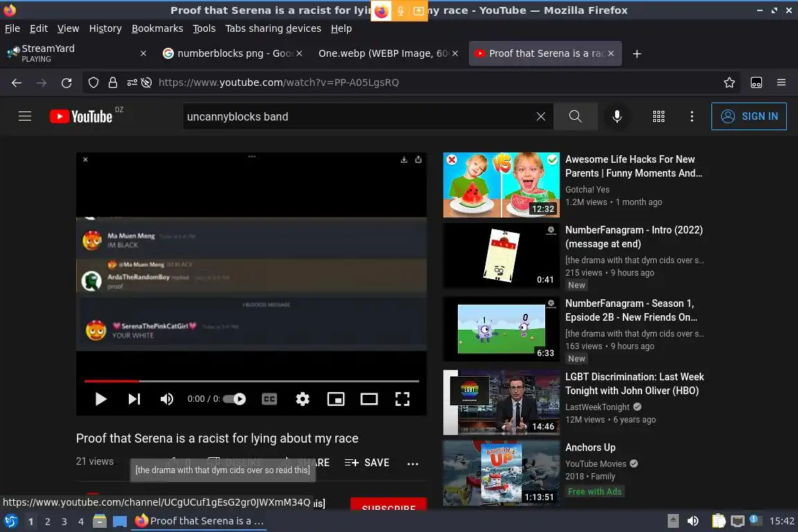The height and width of the screenshot is (532, 798).
Task: Mute the video player volume
Action: 167,399
